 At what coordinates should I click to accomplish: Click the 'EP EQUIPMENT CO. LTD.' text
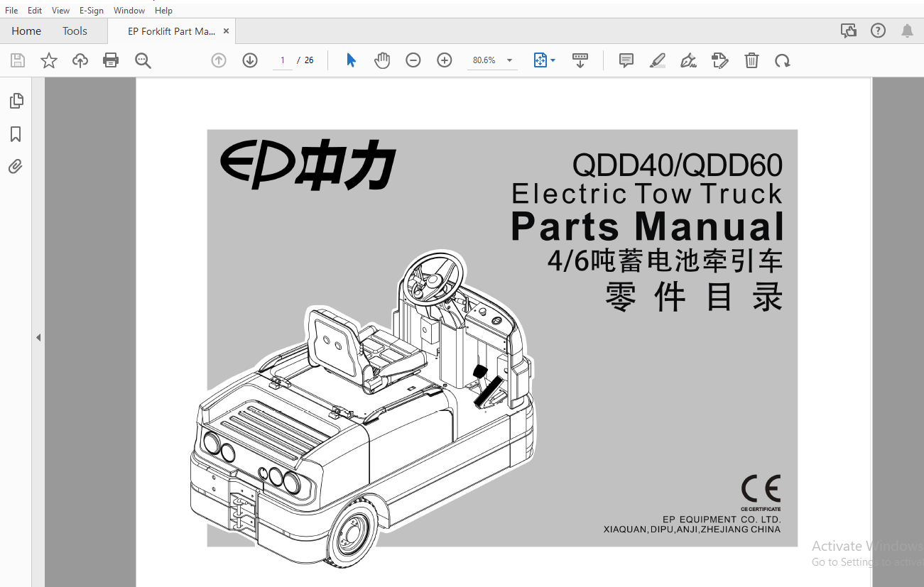(x=722, y=520)
